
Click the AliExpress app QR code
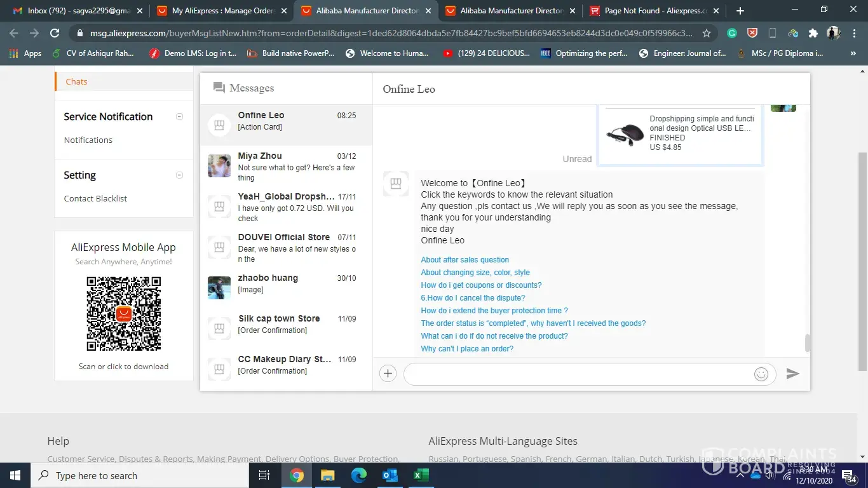pos(124,314)
